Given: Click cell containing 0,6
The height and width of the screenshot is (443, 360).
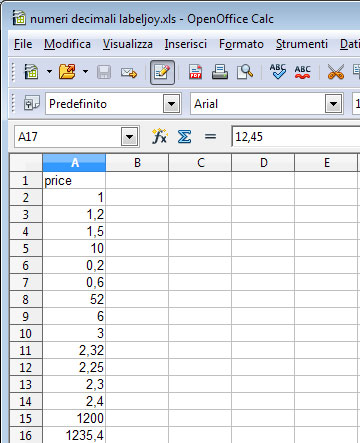Looking at the screenshot, I should (74, 282).
